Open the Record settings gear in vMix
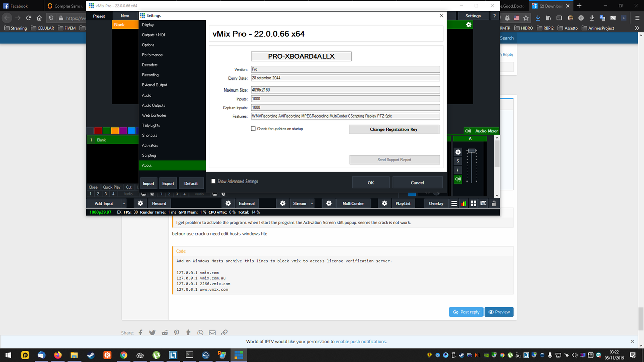The image size is (644, 362). [x=140, y=203]
